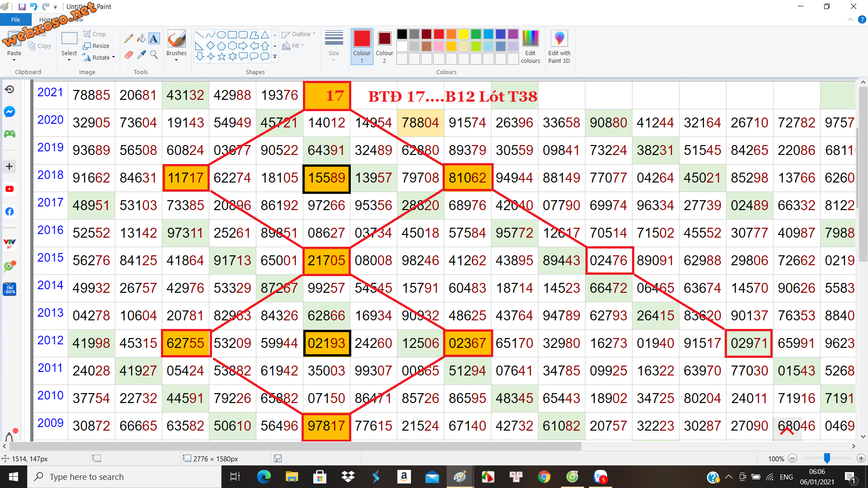Click the vertical scrollbar down arrow
Viewport: 868px width, 488px height.
[863, 436]
